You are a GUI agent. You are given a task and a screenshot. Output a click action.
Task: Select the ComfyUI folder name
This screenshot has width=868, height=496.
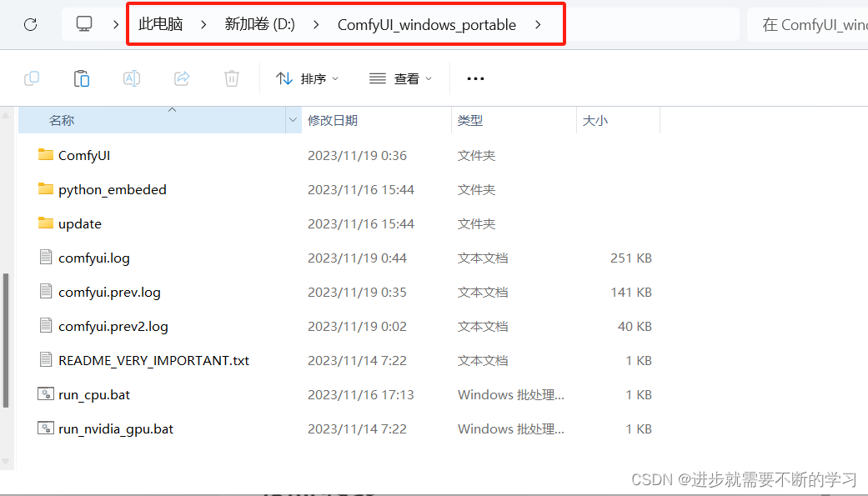(x=84, y=156)
